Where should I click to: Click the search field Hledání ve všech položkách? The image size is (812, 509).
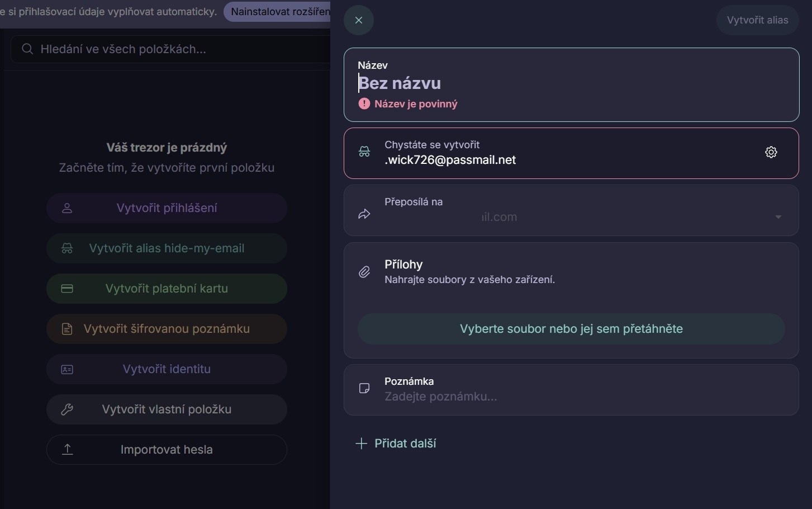170,49
